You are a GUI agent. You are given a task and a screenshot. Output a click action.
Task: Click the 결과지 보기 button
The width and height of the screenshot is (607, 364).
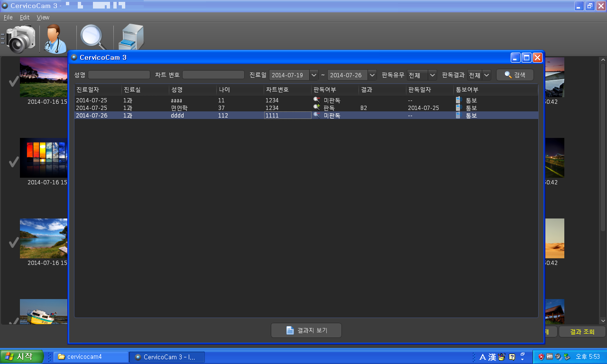[306, 330]
